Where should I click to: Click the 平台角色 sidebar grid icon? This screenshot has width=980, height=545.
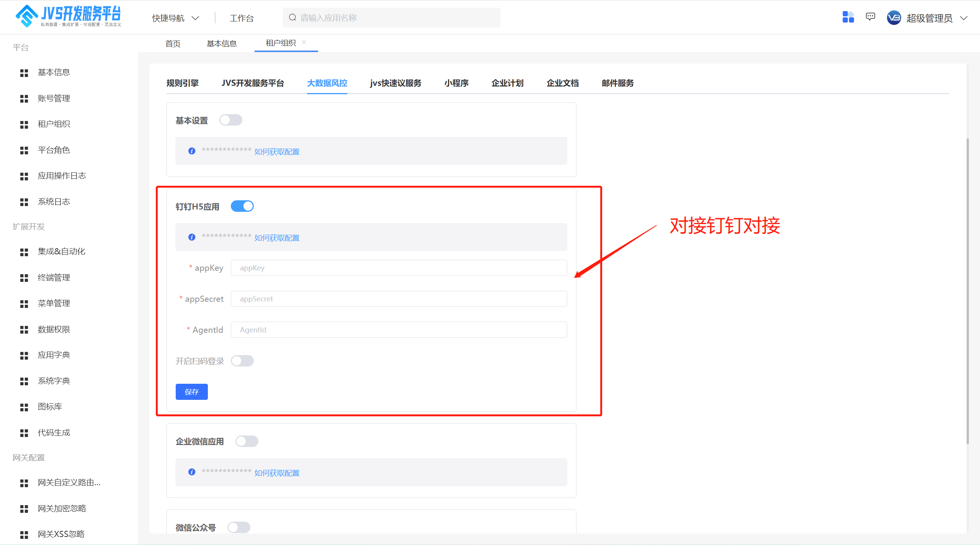pyautogui.click(x=24, y=151)
